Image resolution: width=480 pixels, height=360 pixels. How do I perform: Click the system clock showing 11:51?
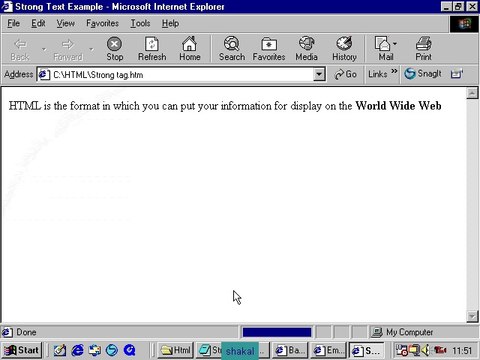[x=462, y=351]
